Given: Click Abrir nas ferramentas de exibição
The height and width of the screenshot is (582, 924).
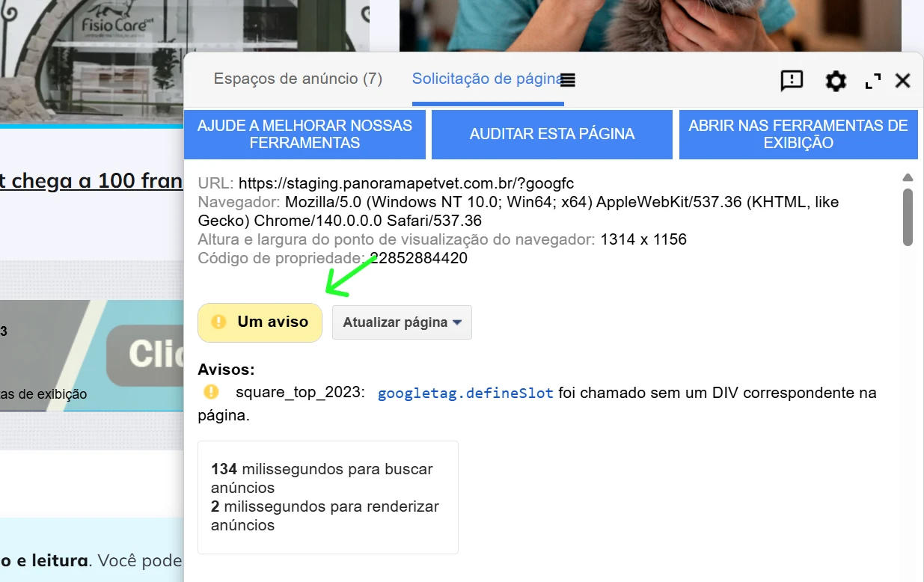Looking at the screenshot, I should 798,135.
